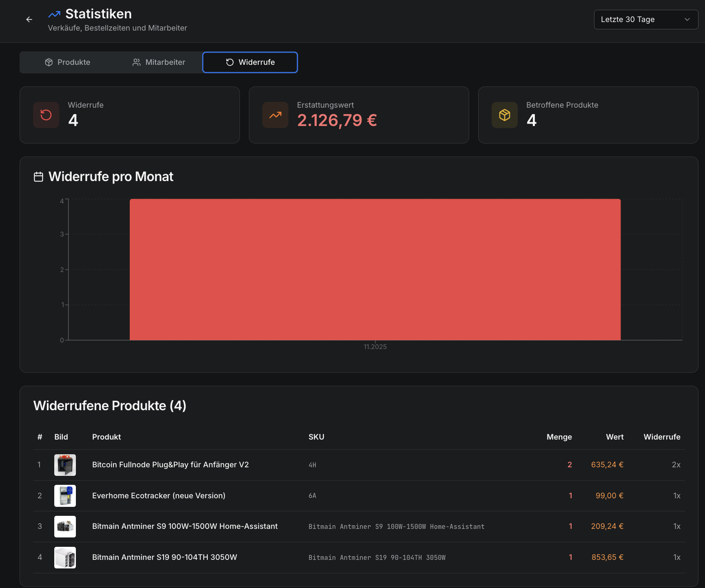Click the yellow Betroffene Produkte box icon

tap(505, 115)
